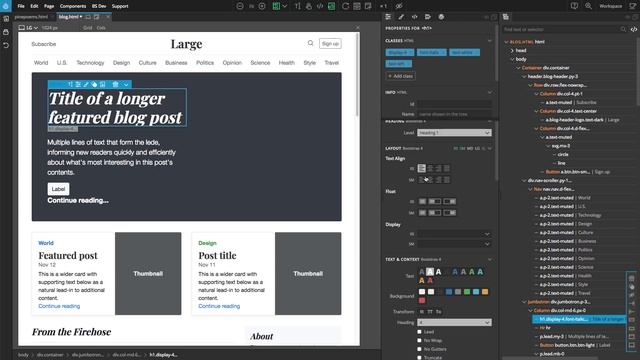Click the Label button in the jumbotron
This screenshot has height=360, width=640.
pyautogui.click(x=58, y=189)
